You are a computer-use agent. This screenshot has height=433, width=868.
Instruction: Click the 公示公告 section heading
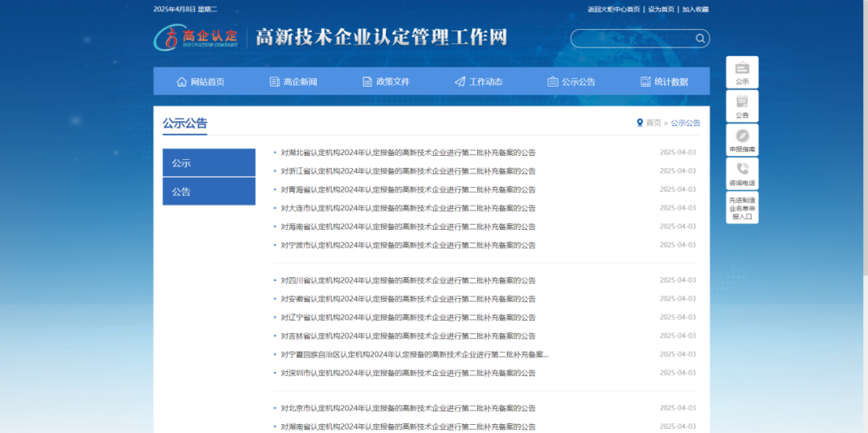click(x=185, y=124)
